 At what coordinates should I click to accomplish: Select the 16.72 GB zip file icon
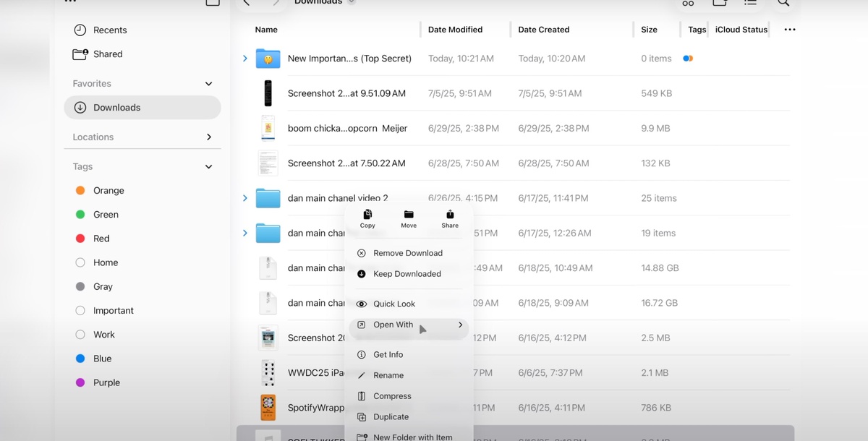[268, 303]
